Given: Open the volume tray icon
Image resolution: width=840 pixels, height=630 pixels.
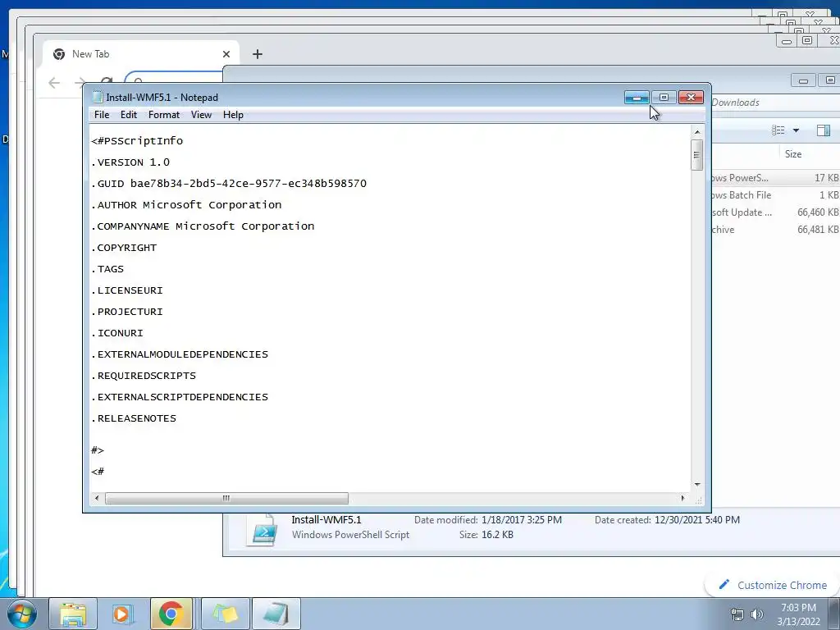Looking at the screenshot, I should click(x=757, y=614).
